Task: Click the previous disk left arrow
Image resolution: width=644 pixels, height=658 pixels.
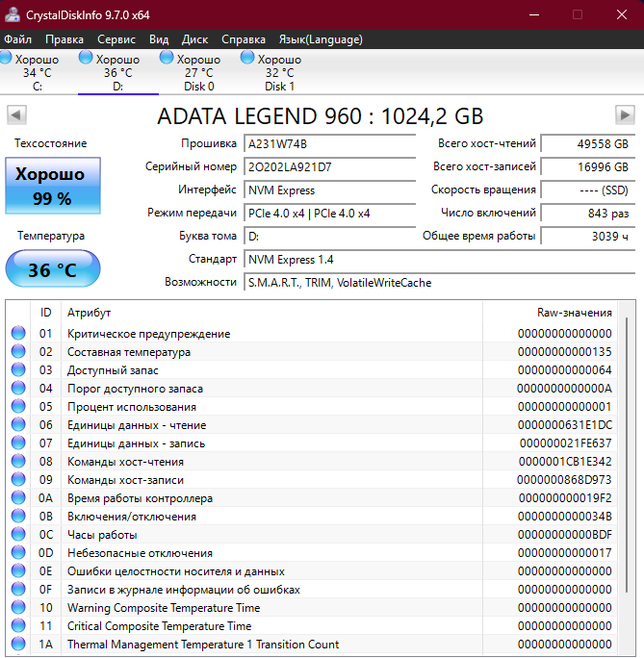Action: point(16,115)
